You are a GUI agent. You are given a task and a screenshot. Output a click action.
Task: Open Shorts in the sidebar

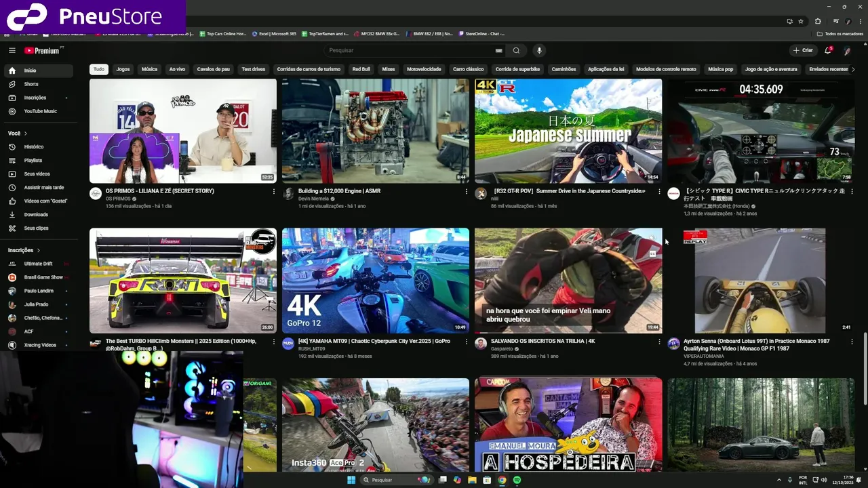coord(39,84)
